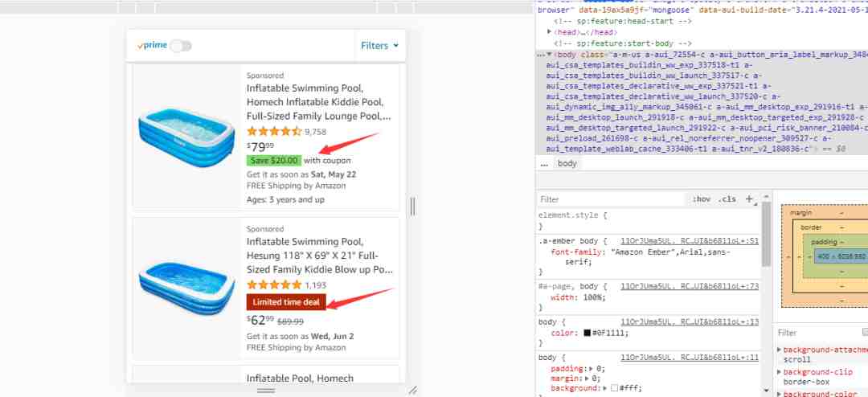
Task: Click the device viewport right-edge resize handle
Action: pos(412,207)
